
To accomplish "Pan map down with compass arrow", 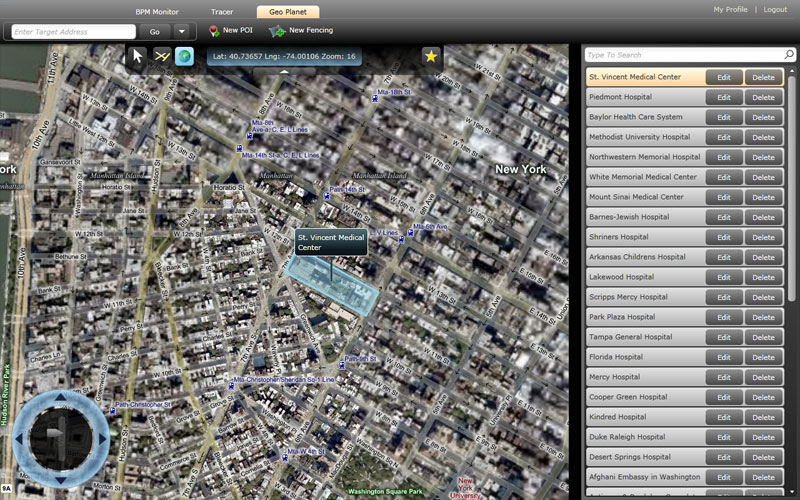I will (x=60, y=480).
